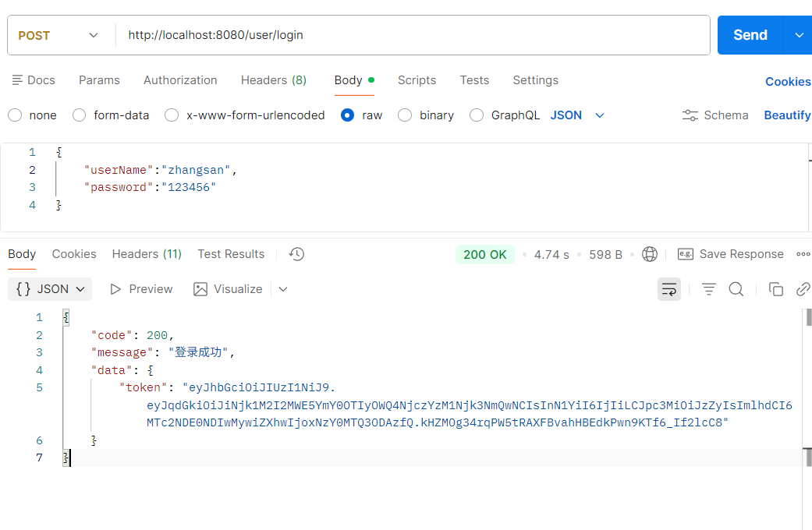Screen dimensions: 812x530
Task: Show network information globe icon
Action: pyautogui.click(x=650, y=254)
